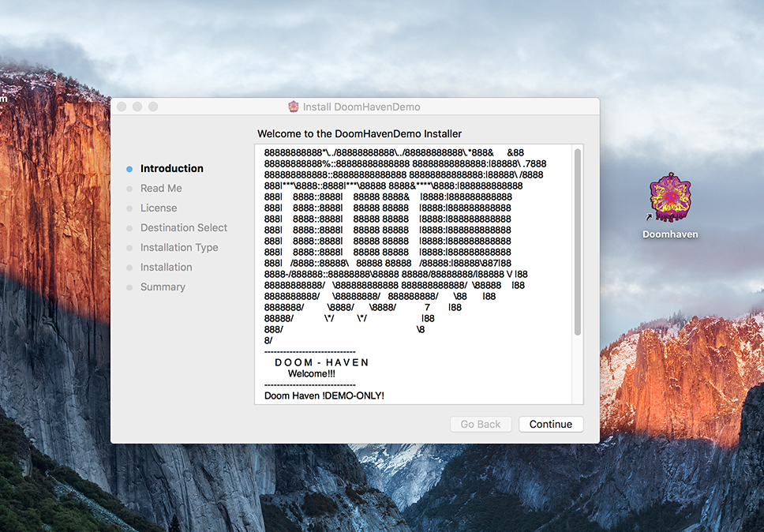Image resolution: width=764 pixels, height=532 pixels.
Task: Select the Installation Type step
Action: pos(179,248)
